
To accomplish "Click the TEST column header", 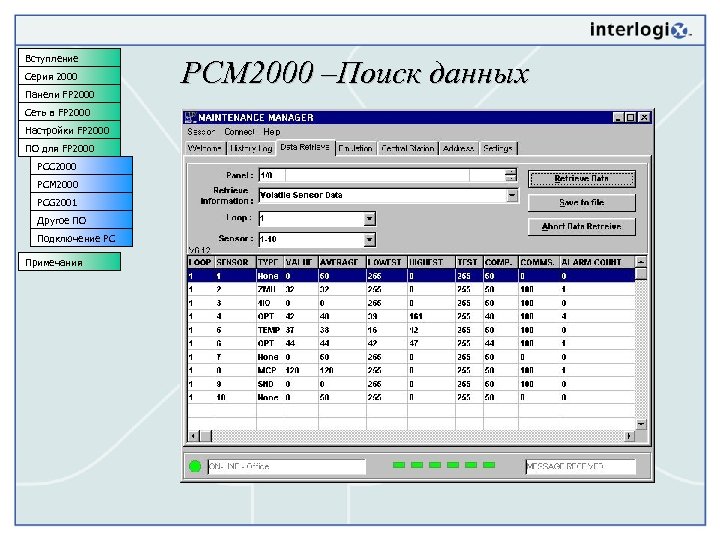I will point(469,262).
